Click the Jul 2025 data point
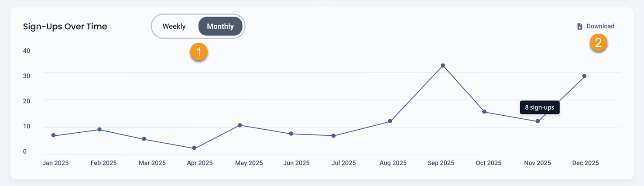The height and width of the screenshot is (186, 644). point(333,136)
